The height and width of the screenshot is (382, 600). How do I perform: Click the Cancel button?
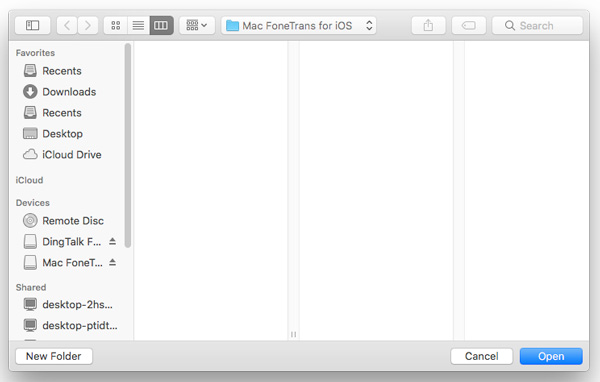(482, 356)
